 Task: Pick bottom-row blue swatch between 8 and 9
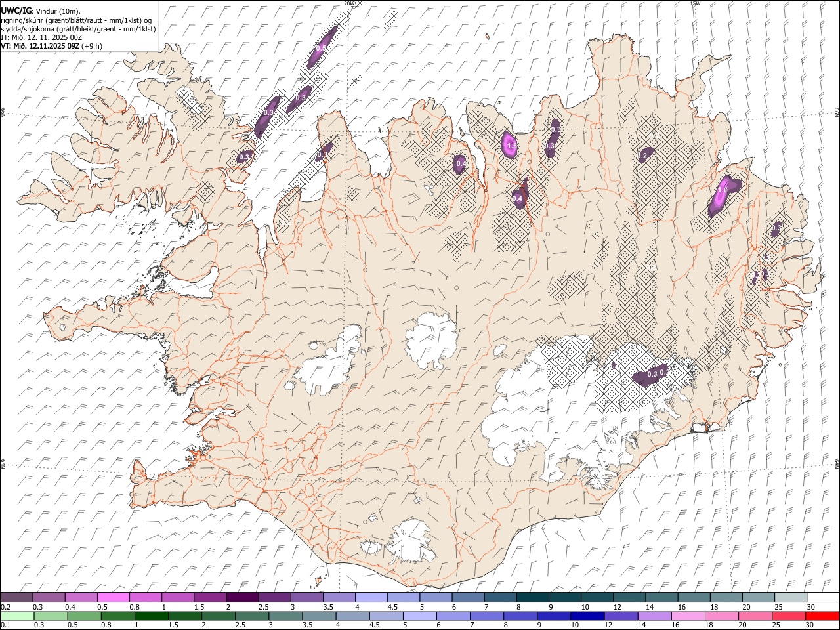pyautogui.click(x=521, y=616)
